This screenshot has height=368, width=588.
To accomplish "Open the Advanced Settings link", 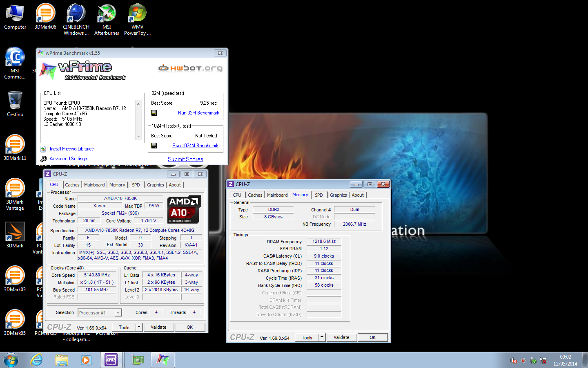I will 68,159.
